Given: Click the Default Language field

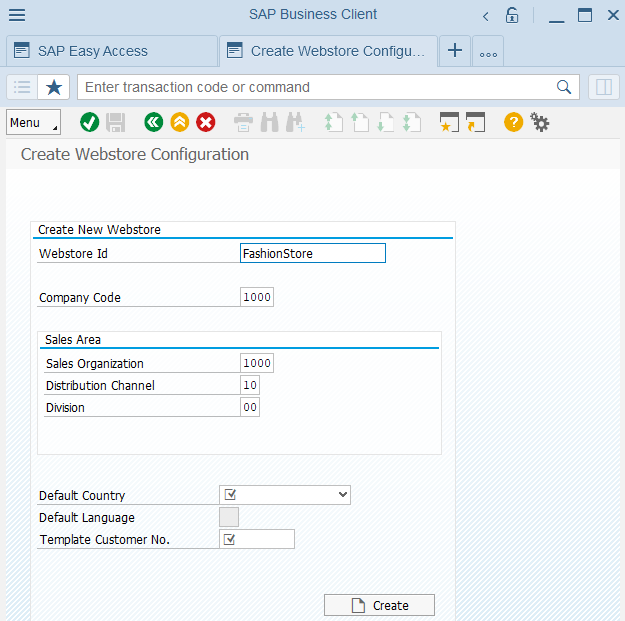Looking at the screenshot, I should pyautogui.click(x=229, y=517).
